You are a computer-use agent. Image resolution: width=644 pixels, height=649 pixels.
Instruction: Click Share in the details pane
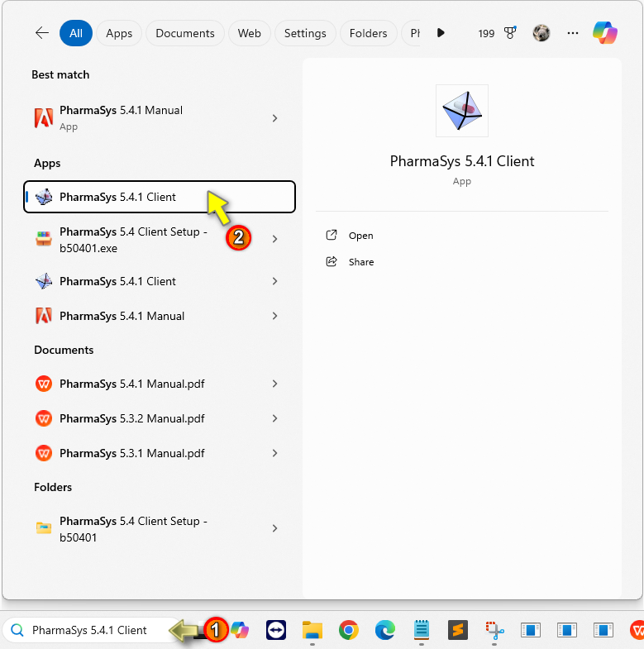(361, 262)
